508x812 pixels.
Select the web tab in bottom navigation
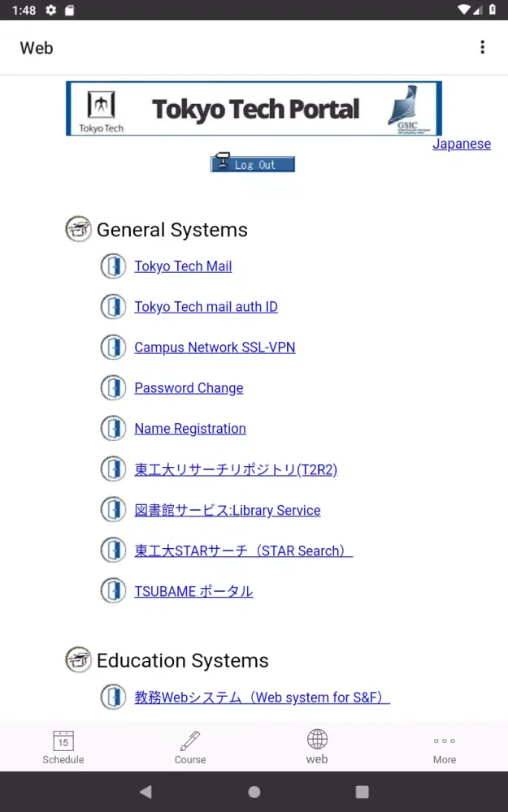point(317,747)
